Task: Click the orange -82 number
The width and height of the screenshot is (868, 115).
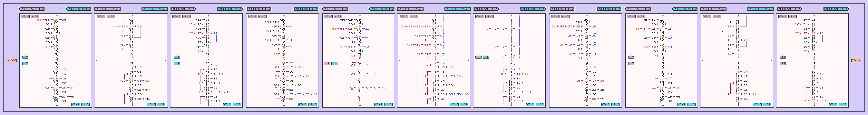Action: [x=315, y=94]
